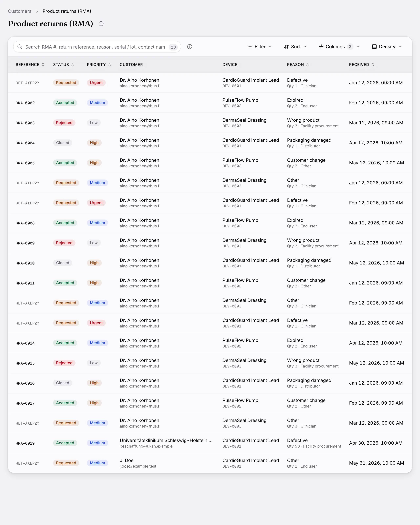Image resolution: width=420 pixels, height=525 pixels.
Task: Click the Medium priority badge on RMA-0014
Action: click(97, 343)
